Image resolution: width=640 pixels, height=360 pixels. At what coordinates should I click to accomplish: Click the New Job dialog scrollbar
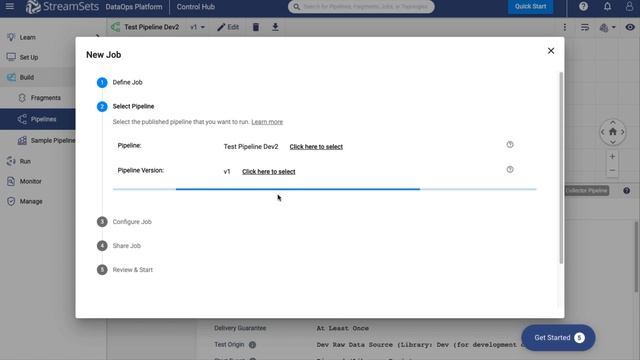[x=561, y=167]
